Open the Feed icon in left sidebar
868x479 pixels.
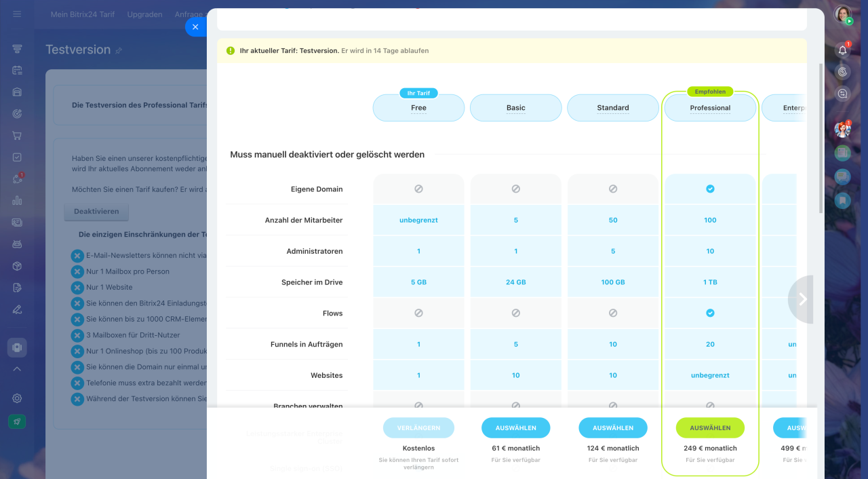click(x=17, y=49)
